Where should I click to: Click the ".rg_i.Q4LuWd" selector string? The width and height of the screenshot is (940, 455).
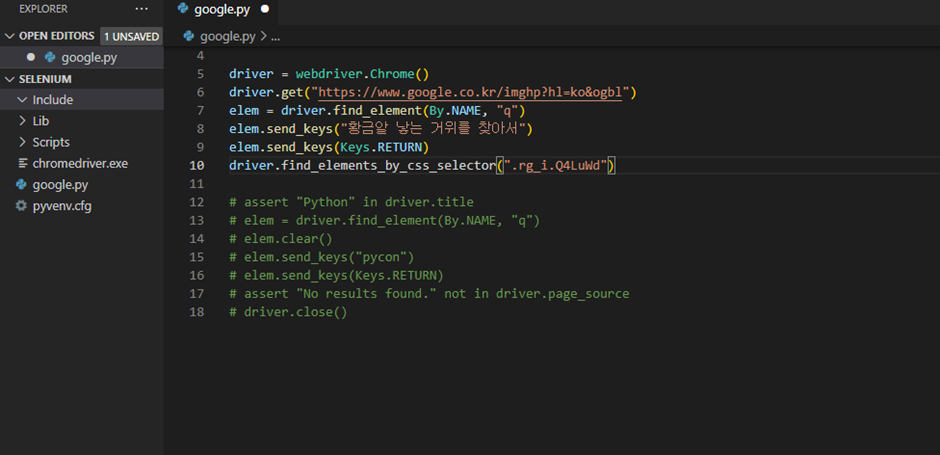click(555, 166)
